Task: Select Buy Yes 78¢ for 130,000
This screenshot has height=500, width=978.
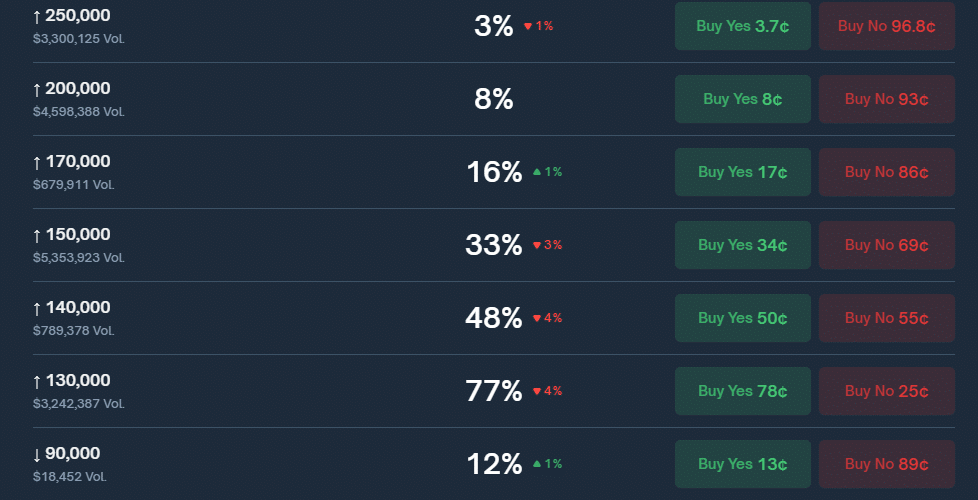Action: [742, 391]
